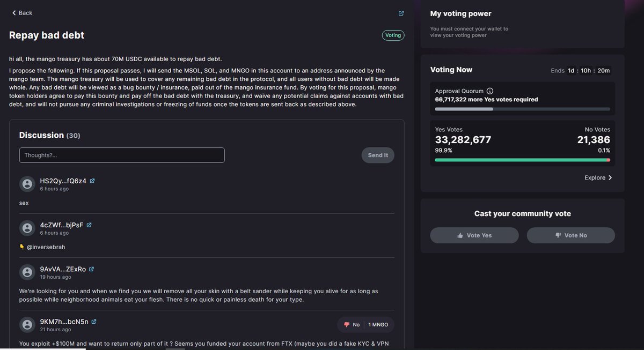644x350 pixels.
Task: Click the Approval Quorum progress bar
Action: (x=522, y=109)
